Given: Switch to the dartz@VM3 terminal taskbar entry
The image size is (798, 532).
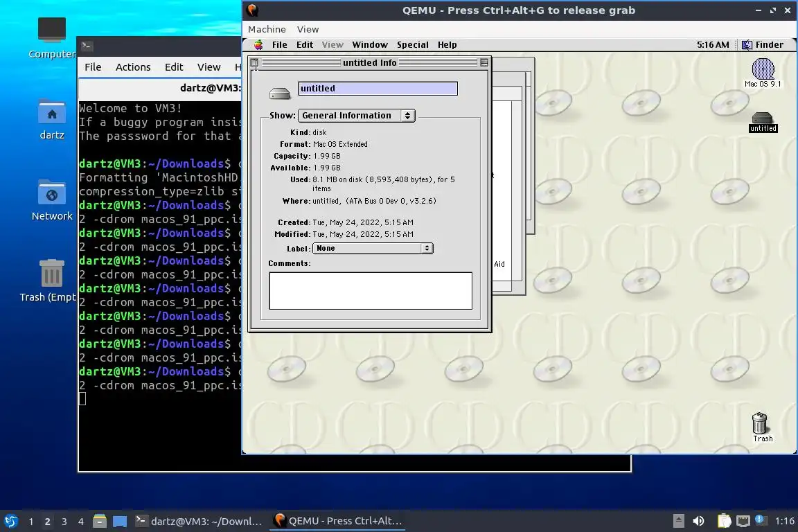Looking at the screenshot, I should (x=199, y=521).
